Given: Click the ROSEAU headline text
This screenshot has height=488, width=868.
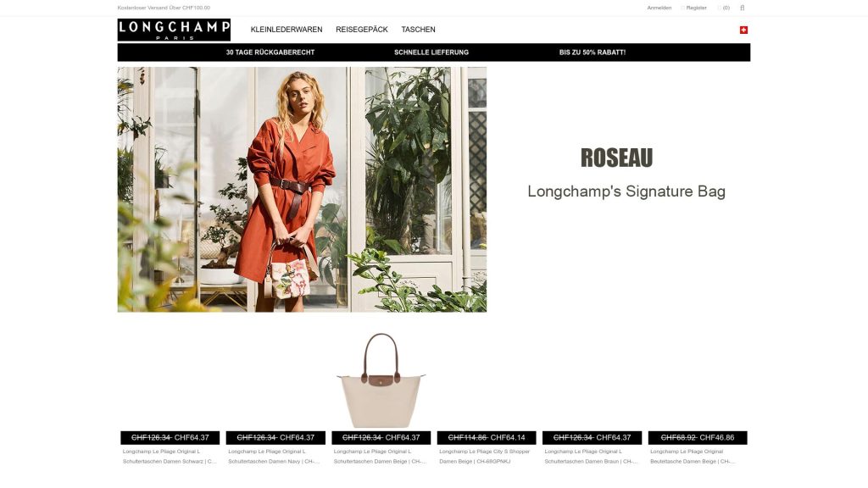Looking at the screenshot, I should coord(617,158).
